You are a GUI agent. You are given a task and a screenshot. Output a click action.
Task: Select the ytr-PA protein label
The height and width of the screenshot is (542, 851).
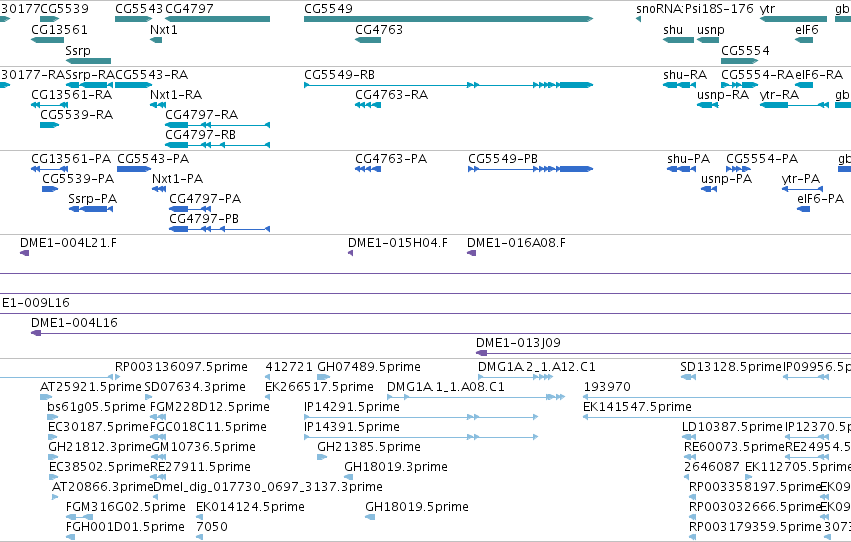pyautogui.click(x=801, y=179)
